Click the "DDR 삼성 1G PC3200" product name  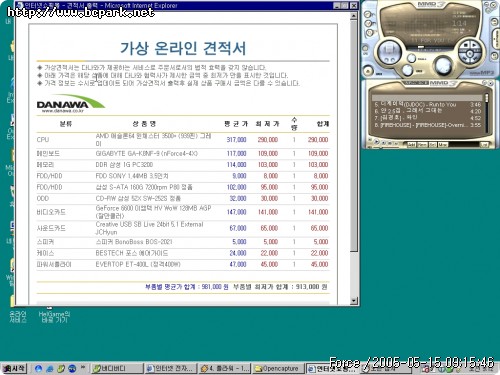coord(124,165)
